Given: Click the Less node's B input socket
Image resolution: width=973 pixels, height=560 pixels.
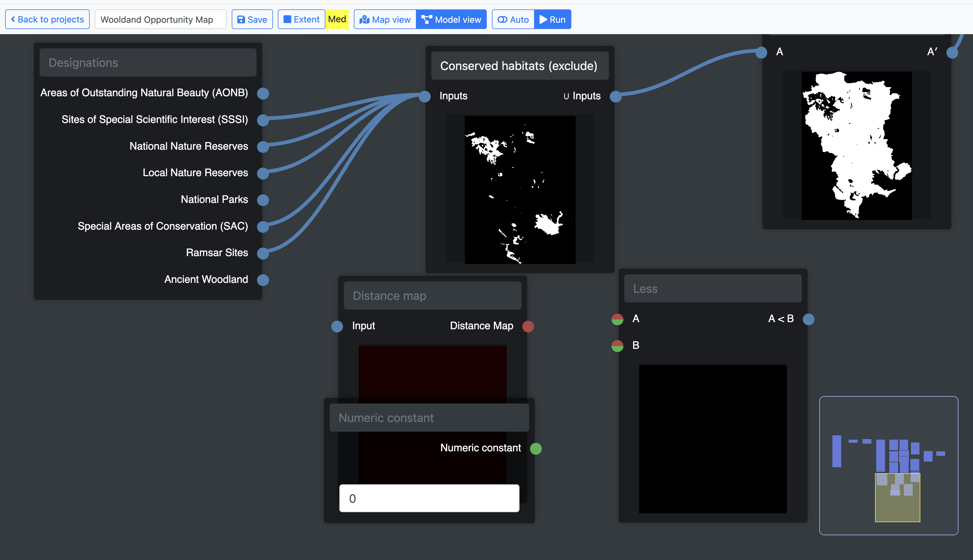Looking at the screenshot, I should 617,346.
